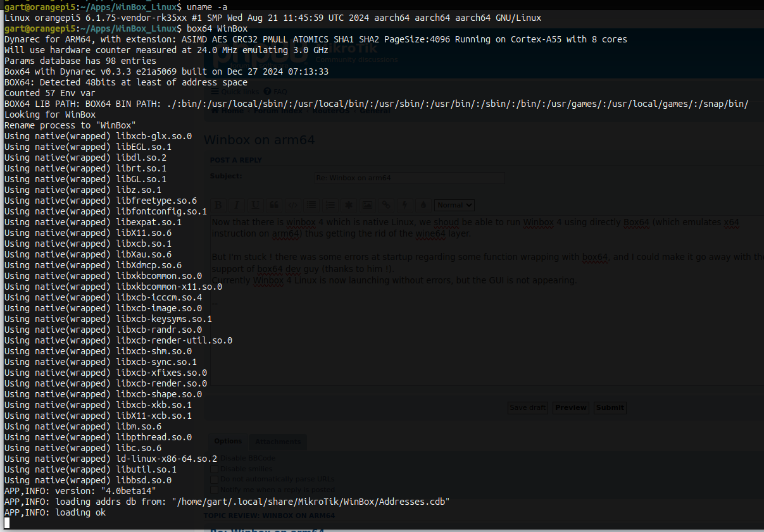The image size is (764, 532).
Task: Click the Subject field with Re: Winbox on arm64
Action: pos(410,178)
